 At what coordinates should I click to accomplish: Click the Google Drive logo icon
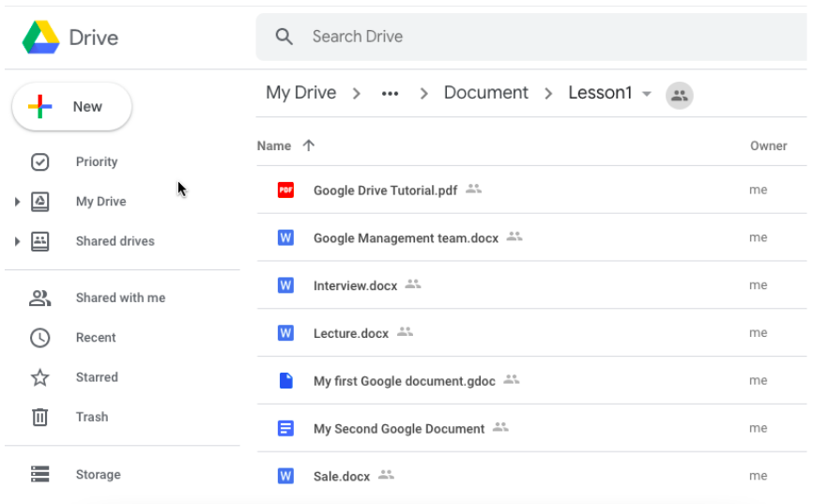coord(41,38)
